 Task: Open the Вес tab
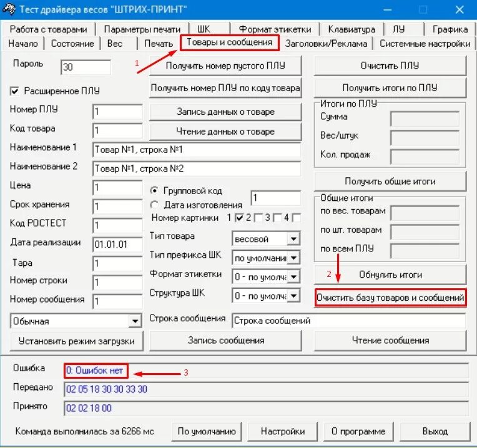119,44
